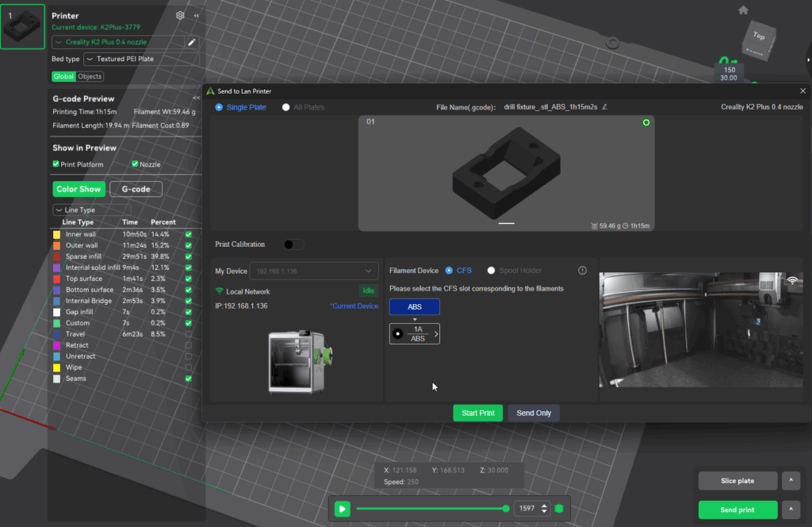Enable the Travel line type checkbox

coord(188,334)
